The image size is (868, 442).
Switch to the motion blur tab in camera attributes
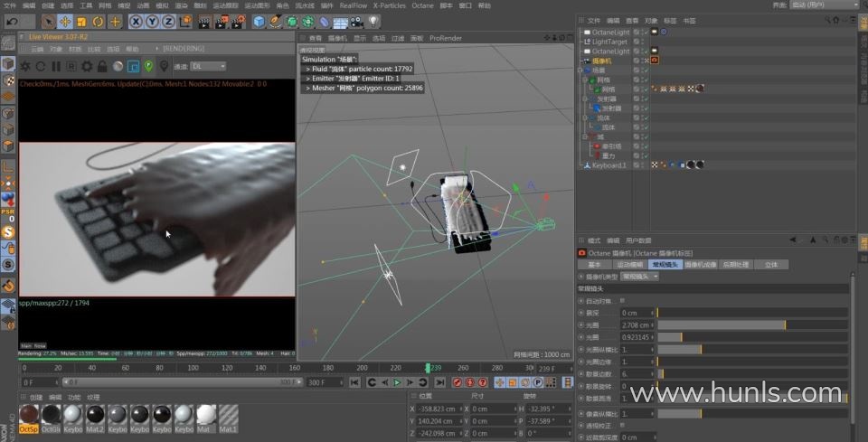(x=630, y=265)
